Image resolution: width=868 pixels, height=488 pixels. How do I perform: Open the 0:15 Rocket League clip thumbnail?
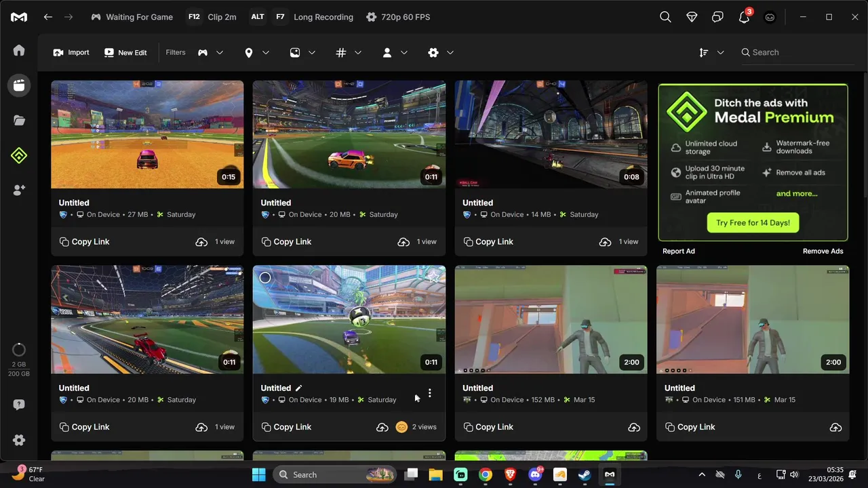tap(147, 134)
